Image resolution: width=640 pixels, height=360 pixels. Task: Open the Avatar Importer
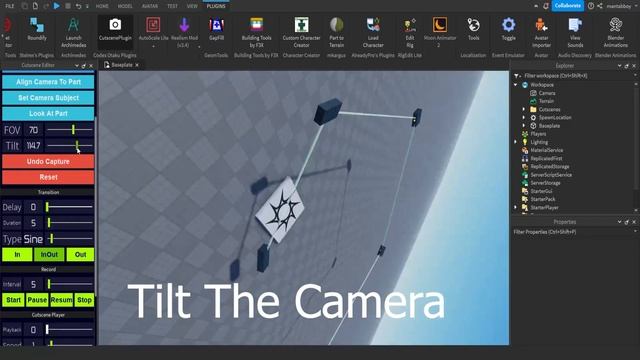541,33
